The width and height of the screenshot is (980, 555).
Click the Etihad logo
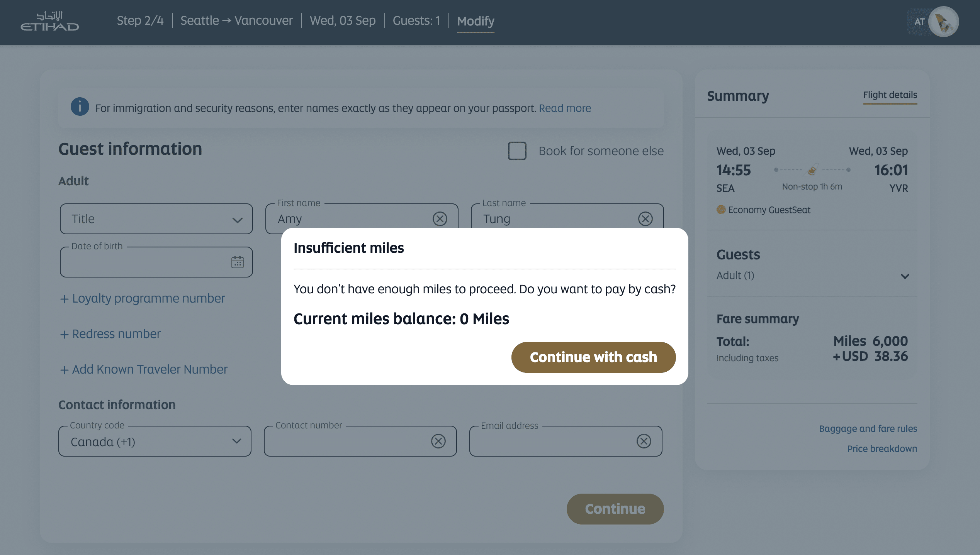click(49, 22)
